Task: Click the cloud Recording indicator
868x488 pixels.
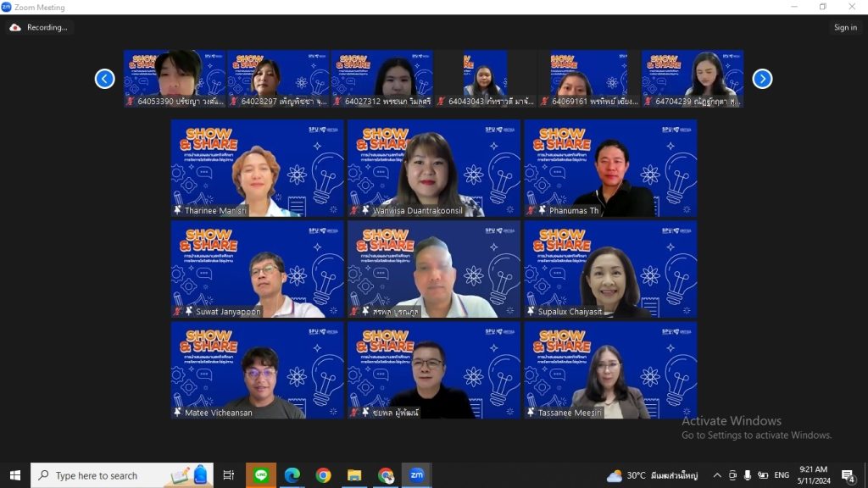Action: pos(39,27)
